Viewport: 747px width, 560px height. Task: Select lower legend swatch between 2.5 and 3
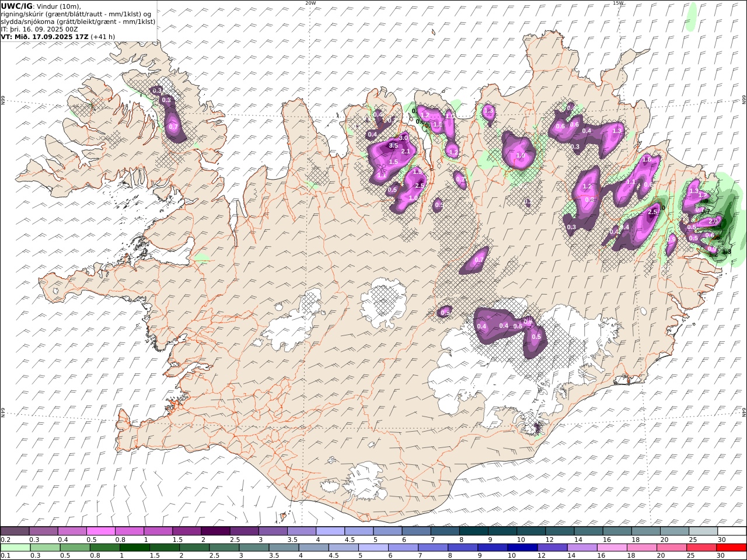click(x=224, y=548)
